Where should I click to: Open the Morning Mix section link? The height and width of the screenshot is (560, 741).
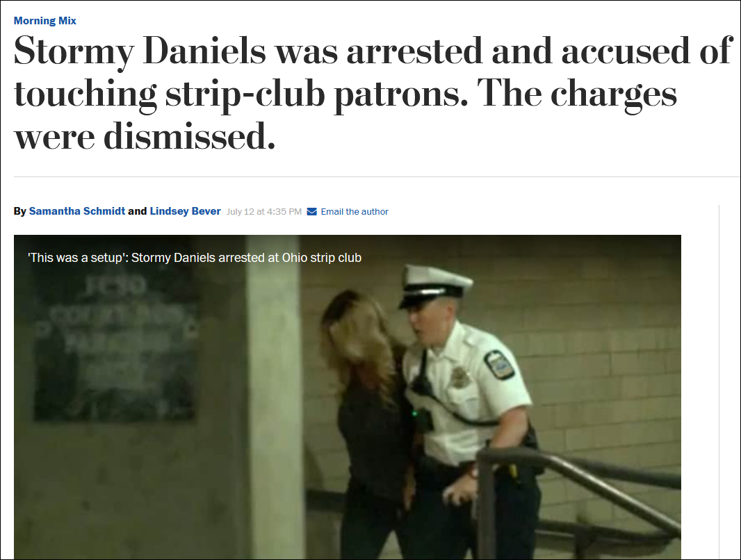point(45,21)
